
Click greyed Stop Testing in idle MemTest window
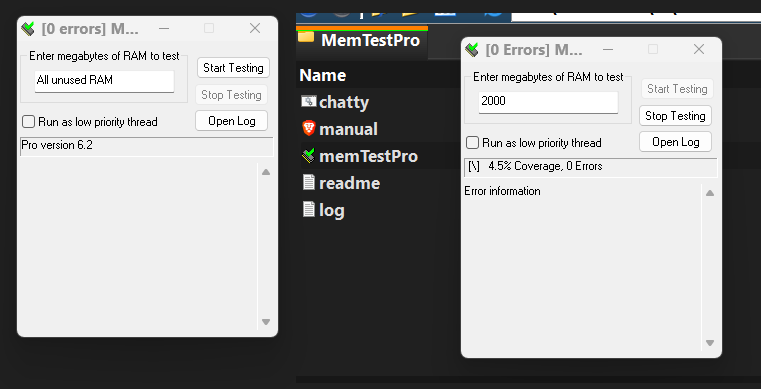pyautogui.click(x=231, y=95)
